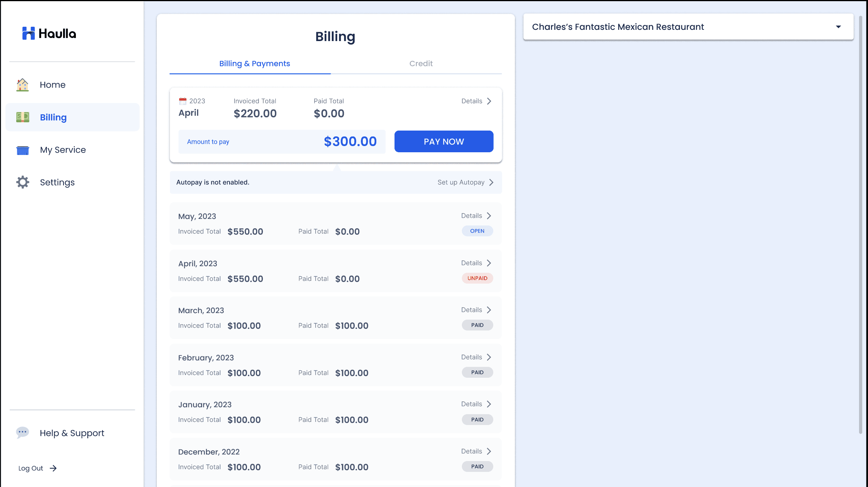Click the chat bubble Help & Support icon

[22, 432]
